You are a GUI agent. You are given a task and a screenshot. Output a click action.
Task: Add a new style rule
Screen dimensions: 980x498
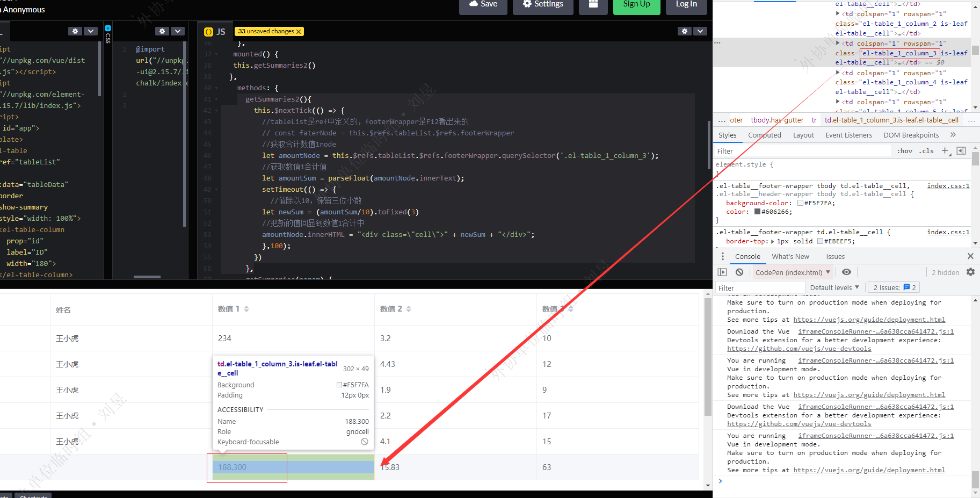pos(946,151)
